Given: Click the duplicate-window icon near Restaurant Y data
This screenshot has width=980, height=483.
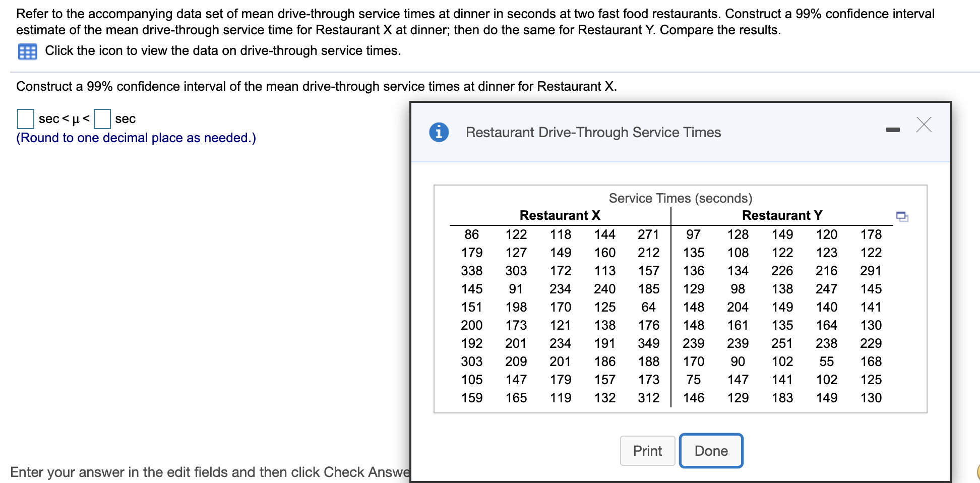Looking at the screenshot, I should (901, 216).
